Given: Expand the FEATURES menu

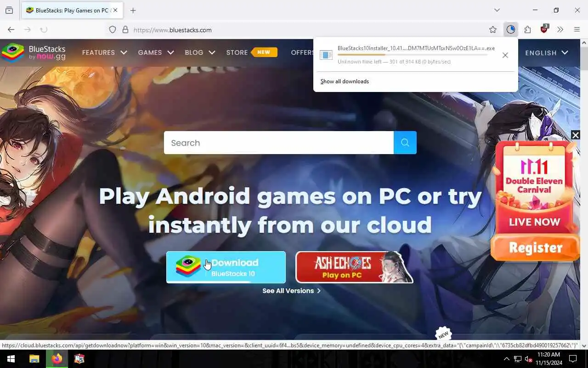Looking at the screenshot, I should (104, 52).
